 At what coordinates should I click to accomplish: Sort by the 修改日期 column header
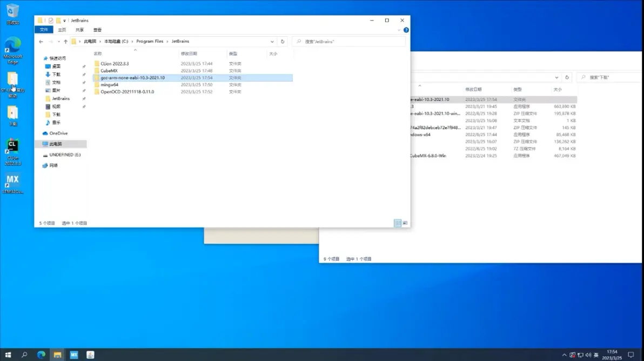pyautogui.click(x=189, y=54)
